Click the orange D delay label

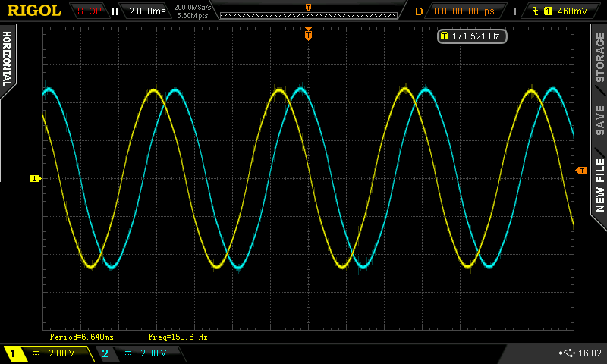pos(419,11)
